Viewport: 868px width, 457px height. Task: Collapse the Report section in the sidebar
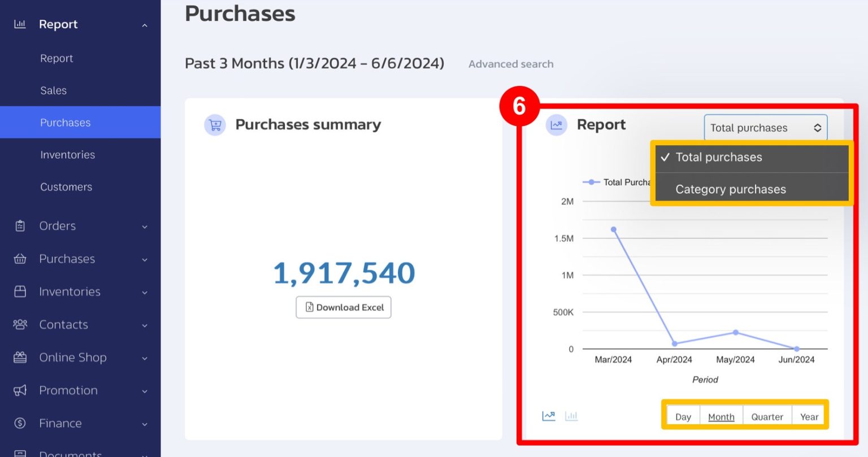[145, 24]
